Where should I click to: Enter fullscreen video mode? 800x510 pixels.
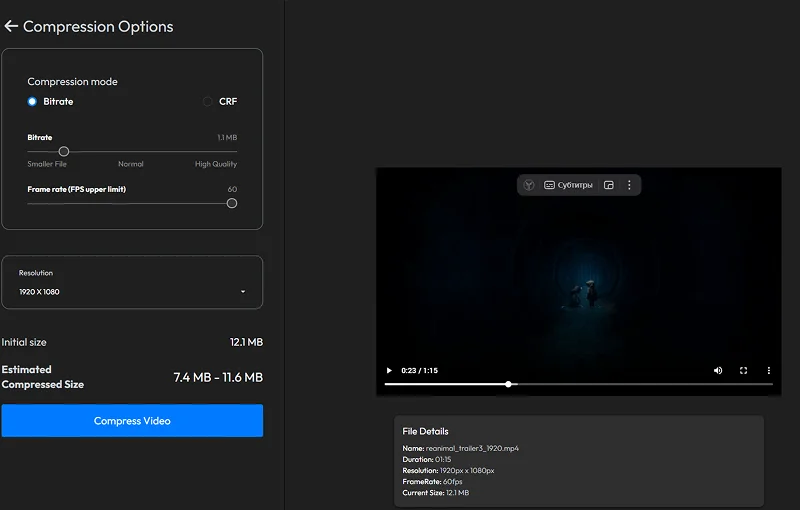pyautogui.click(x=743, y=370)
